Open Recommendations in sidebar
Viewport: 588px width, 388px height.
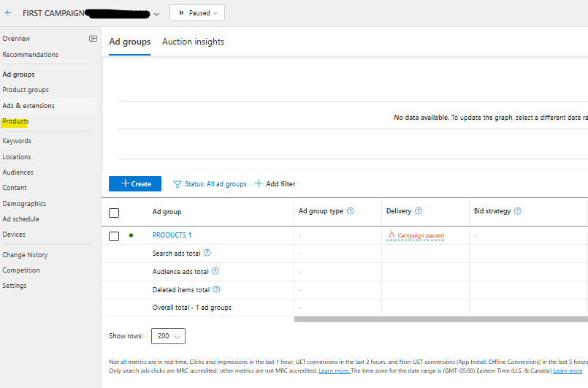31,54
